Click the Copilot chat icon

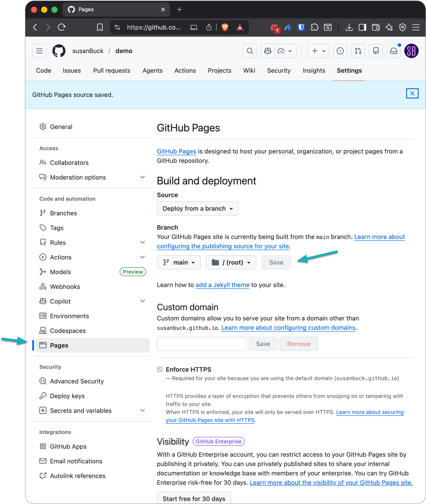(x=268, y=51)
